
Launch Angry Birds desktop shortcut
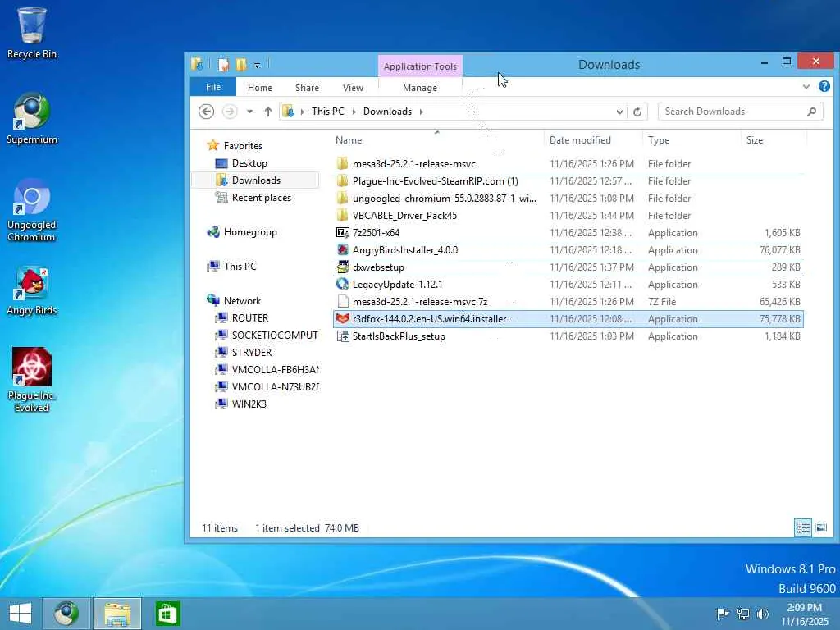point(32,290)
